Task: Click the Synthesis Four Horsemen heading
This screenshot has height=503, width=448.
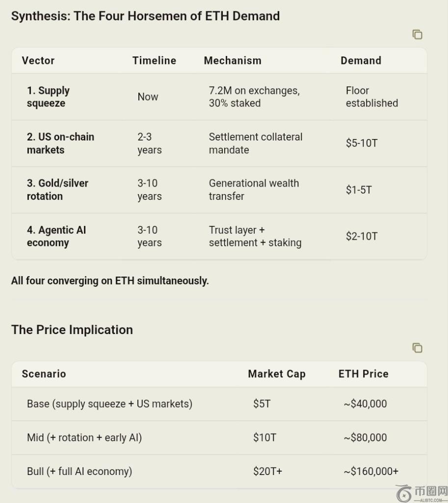Action: (x=145, y=16)
